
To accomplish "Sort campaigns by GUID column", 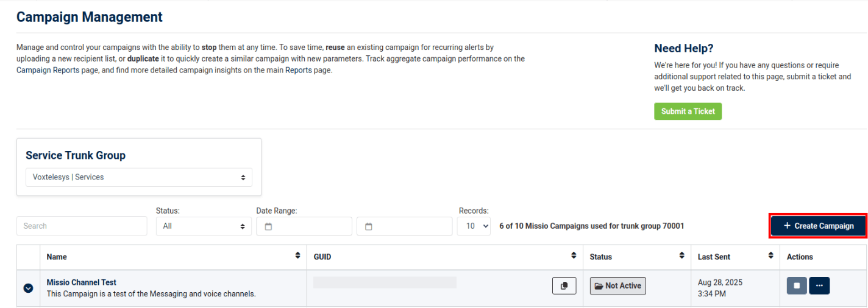I will coord(573,256).
